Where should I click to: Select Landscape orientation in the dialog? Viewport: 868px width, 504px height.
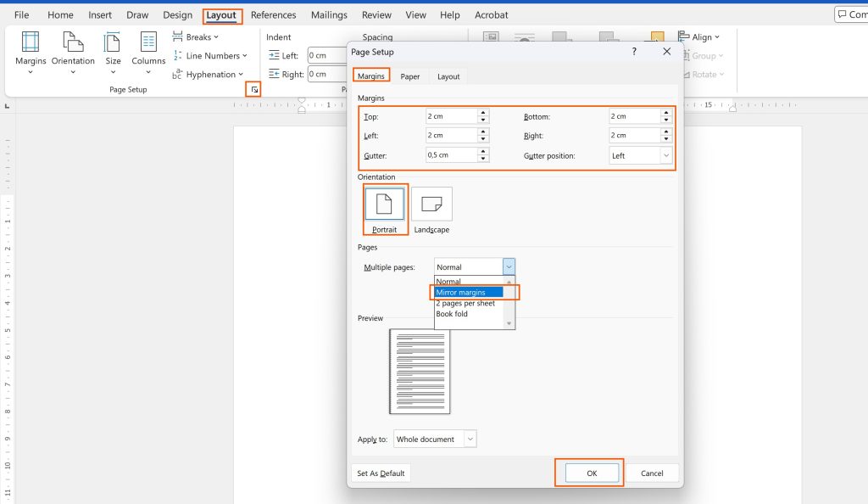pos(431,205)
